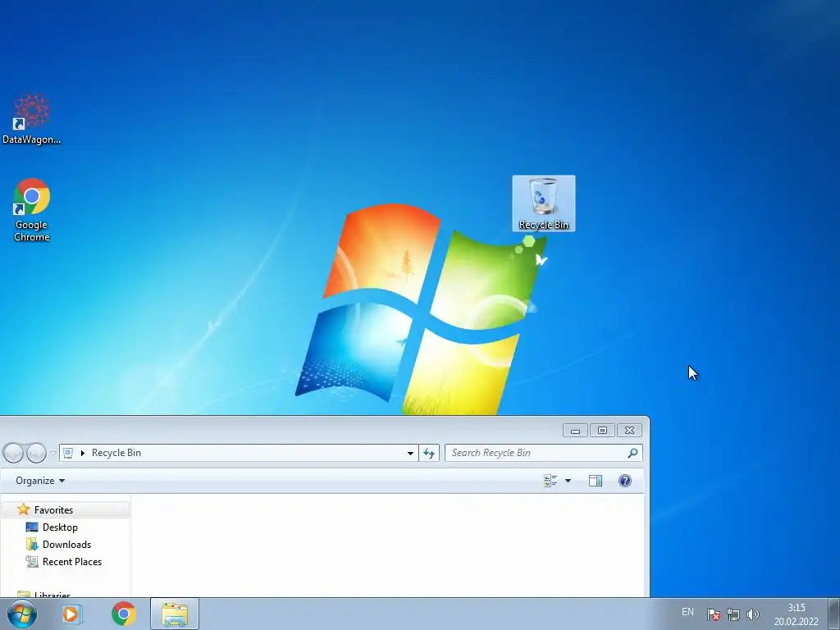Click Recycle Bin in the address bar
This screenshot has width=840, height=630.
[116, 453]
